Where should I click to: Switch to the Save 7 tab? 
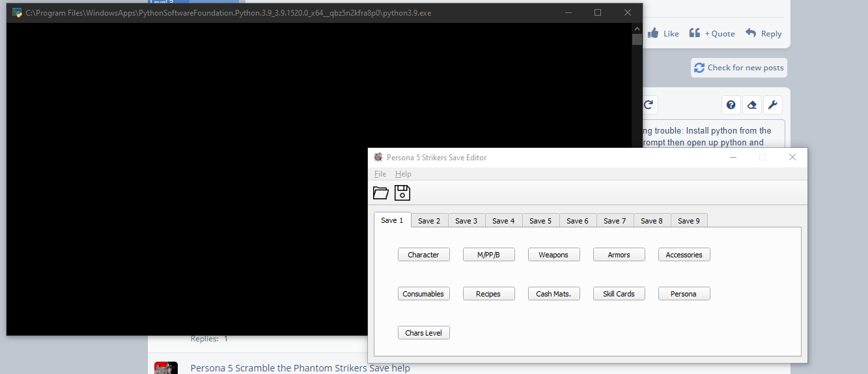pos(615,221)
